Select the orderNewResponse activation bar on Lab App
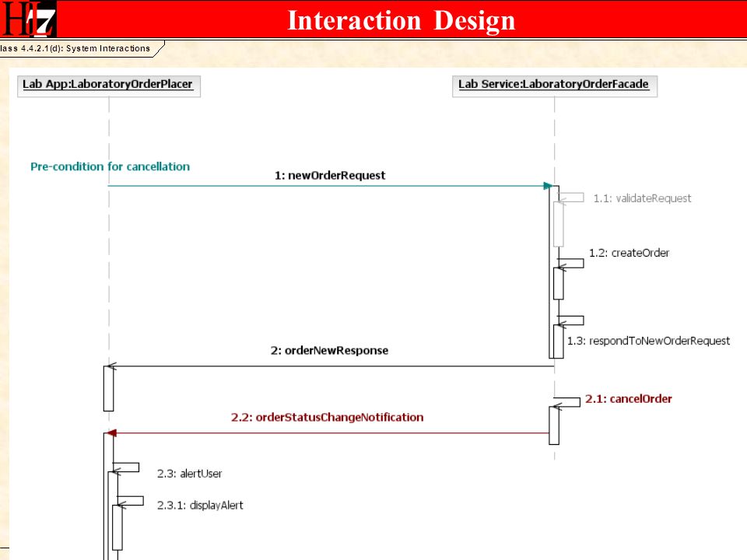The width and height of the screenshot is (747, 560). coord(109,388)
